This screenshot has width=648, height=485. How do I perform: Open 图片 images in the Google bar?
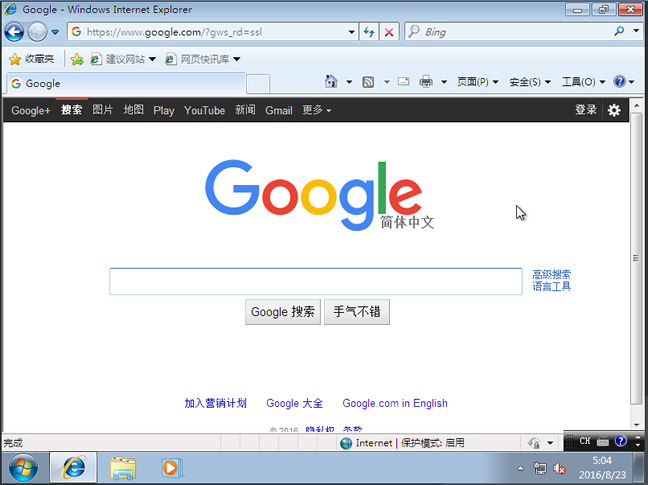(x=102, y=110)
